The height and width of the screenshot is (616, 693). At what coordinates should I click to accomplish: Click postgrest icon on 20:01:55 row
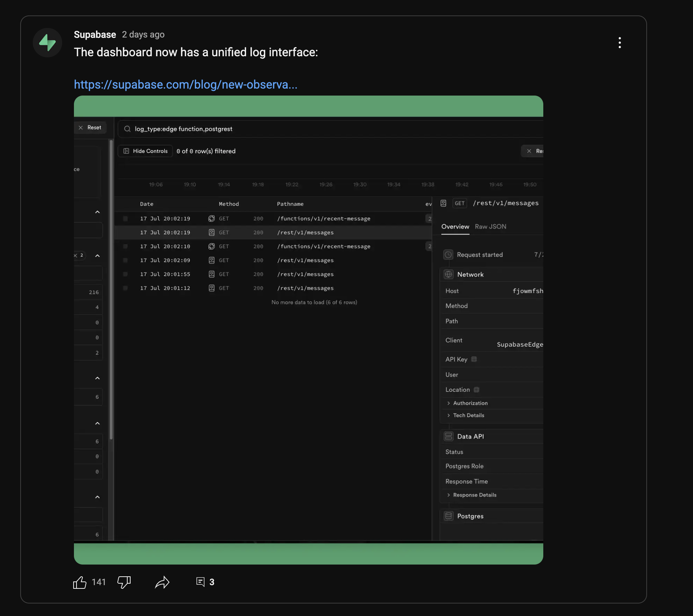tap(212, 274)
